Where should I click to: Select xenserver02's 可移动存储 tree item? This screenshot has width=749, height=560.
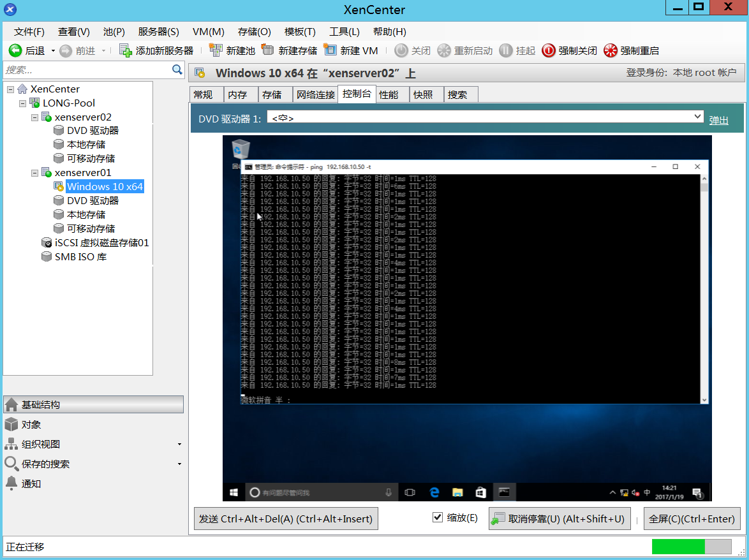[91, 159]
